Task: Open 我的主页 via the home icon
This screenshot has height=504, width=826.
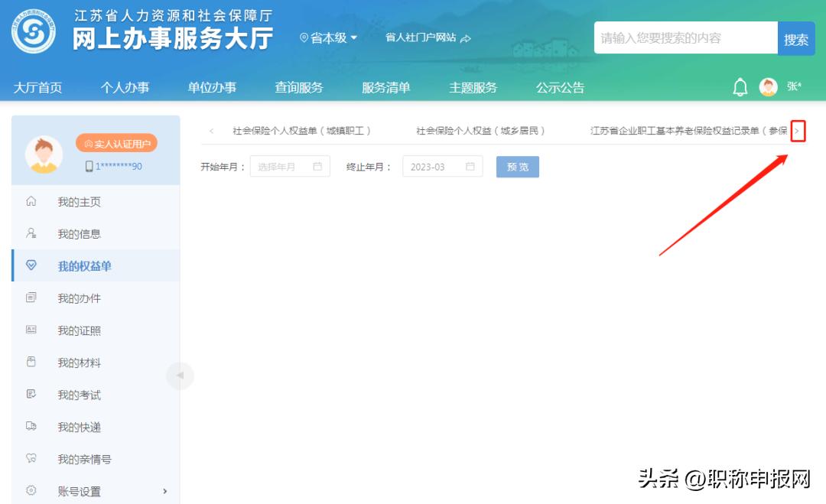Action: [x=31, y=201]
